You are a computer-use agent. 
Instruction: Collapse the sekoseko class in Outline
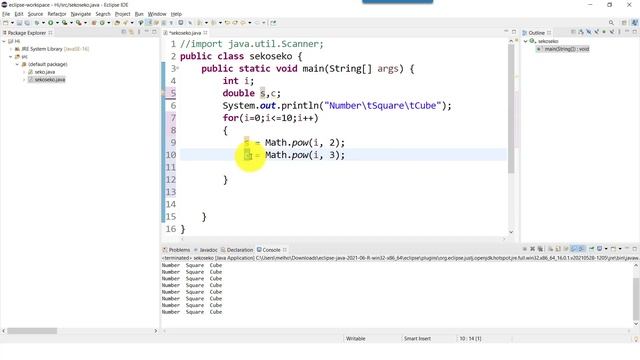pos(526,41)
